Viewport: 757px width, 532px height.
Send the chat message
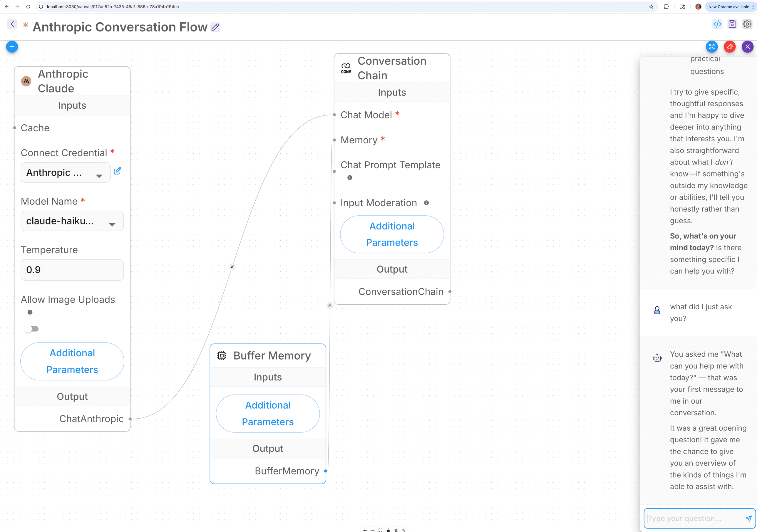(748, 518)
